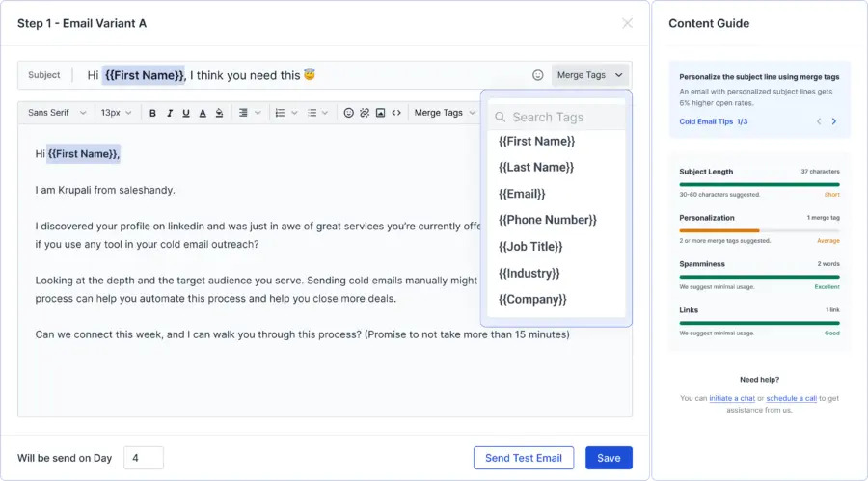The height and width of the screenshot is (481, 868).
Task: Collapse the subject line Merge Tags dropdown
Action: 590,75
